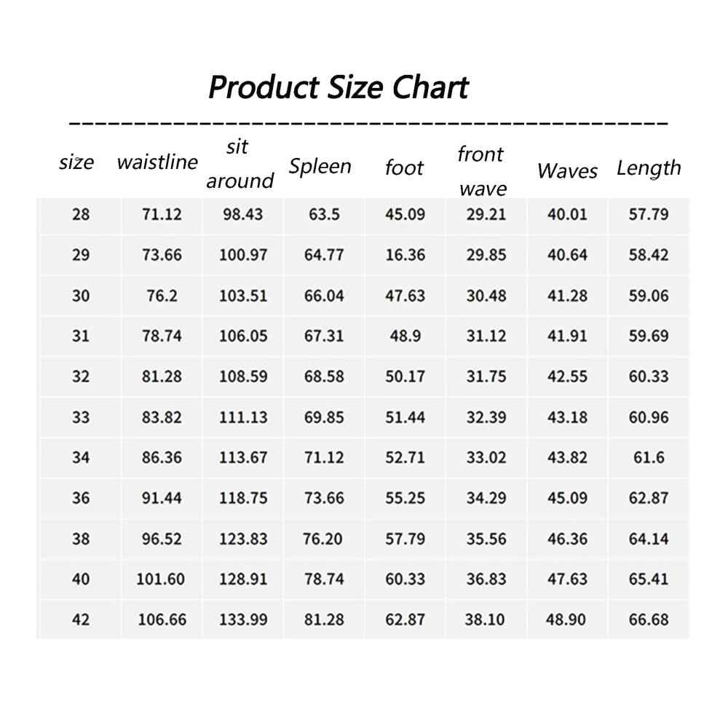Click front wave value 32.39
This screenshot has height=728, width=728.
(486, 417)
